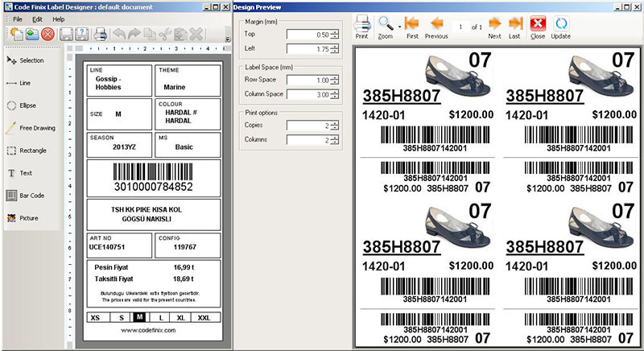Image resolution: width=644 pixels, height=351 pixels.
Task: Click the Taksitli Fiyat price 18,69 t
Action: [184, 279]
